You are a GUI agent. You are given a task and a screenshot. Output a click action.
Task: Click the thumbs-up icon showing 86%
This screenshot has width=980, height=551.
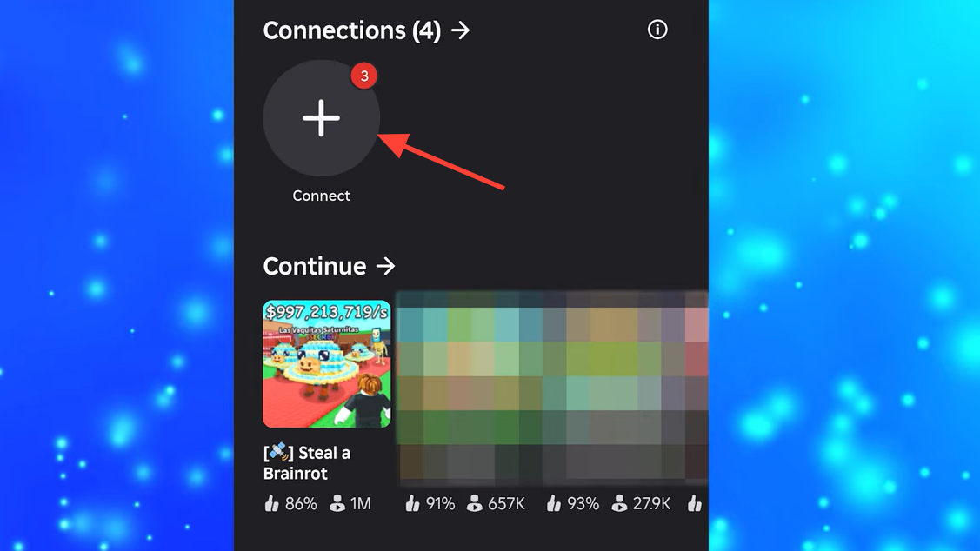coord(272,503)
